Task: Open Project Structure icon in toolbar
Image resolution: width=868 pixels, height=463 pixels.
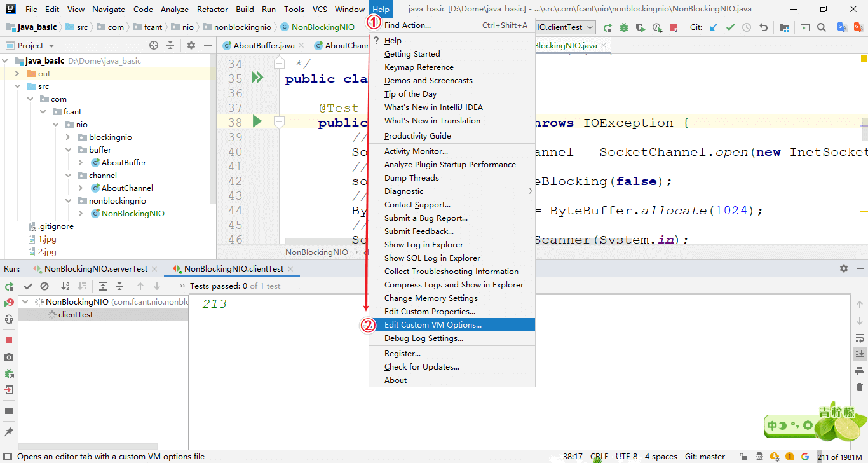Action: (x=784, y=27)
